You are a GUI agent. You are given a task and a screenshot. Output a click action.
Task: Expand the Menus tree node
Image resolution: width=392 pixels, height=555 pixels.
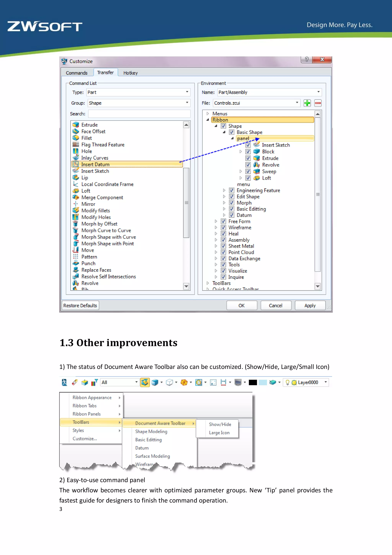(208, 113)
